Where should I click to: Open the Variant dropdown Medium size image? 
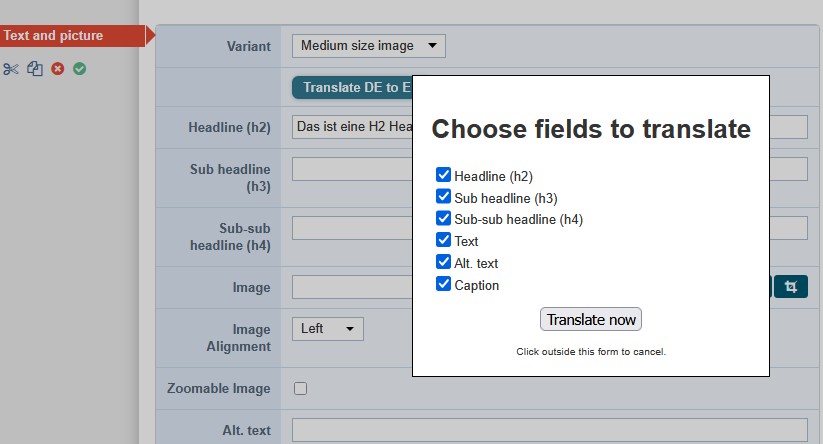pos(369,46)
